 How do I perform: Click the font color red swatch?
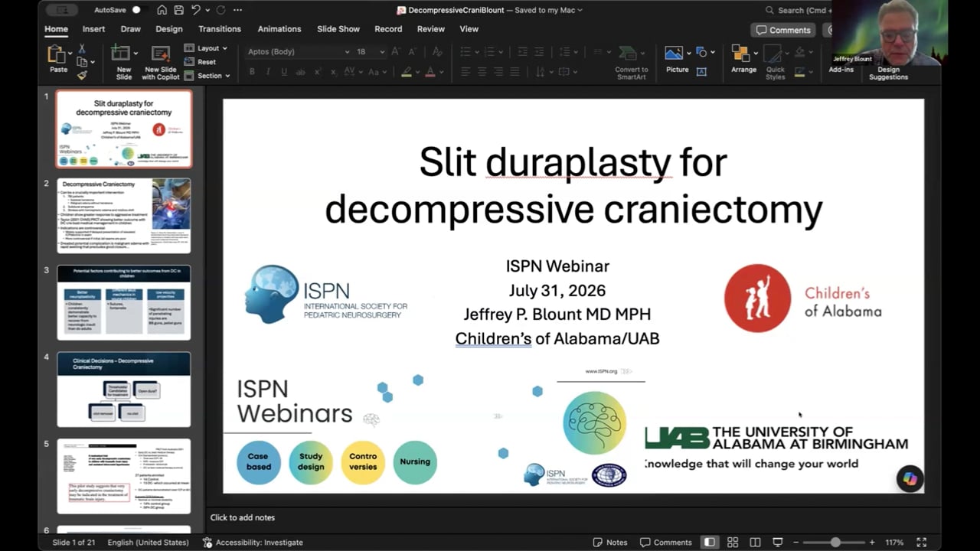click(x=430, y=72)
